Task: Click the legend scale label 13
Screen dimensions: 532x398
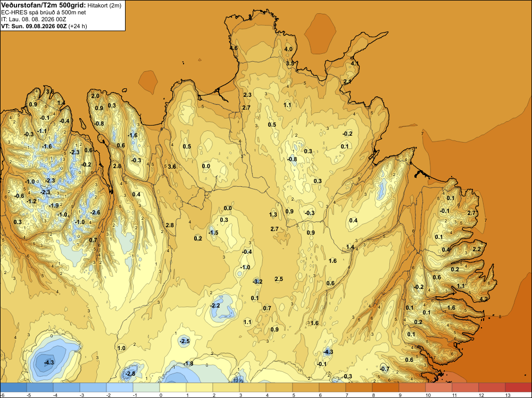Action: click(508, 395)
